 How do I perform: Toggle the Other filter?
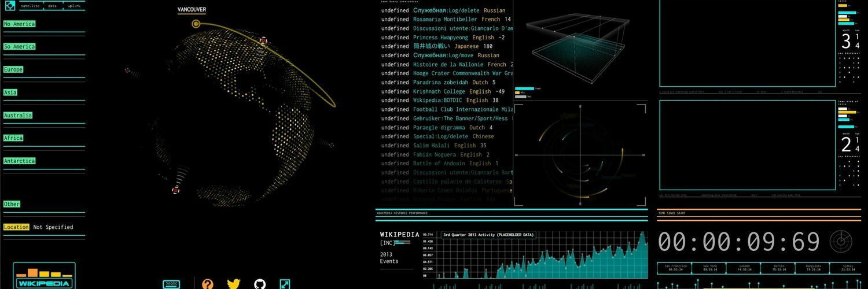(x=12, y=204)
